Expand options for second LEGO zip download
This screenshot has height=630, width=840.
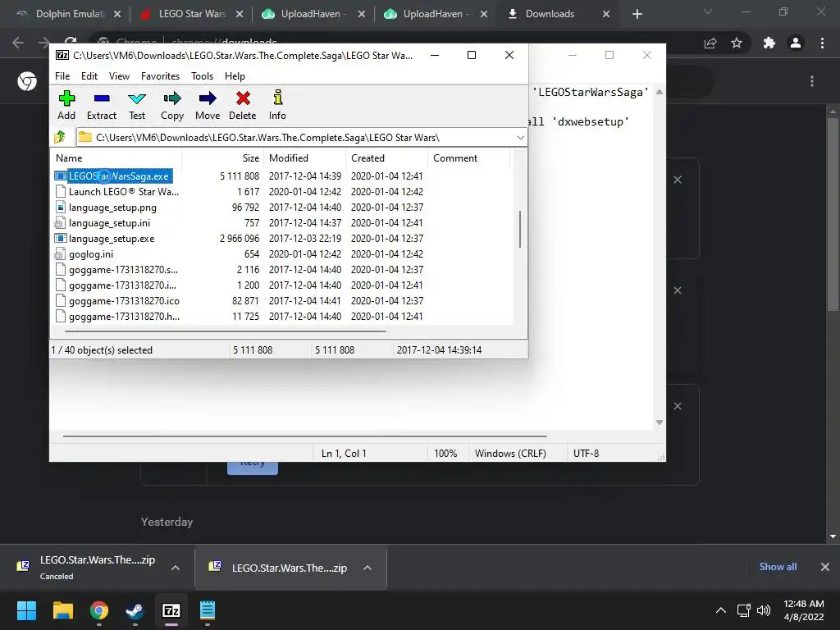(x=367, y=568)
